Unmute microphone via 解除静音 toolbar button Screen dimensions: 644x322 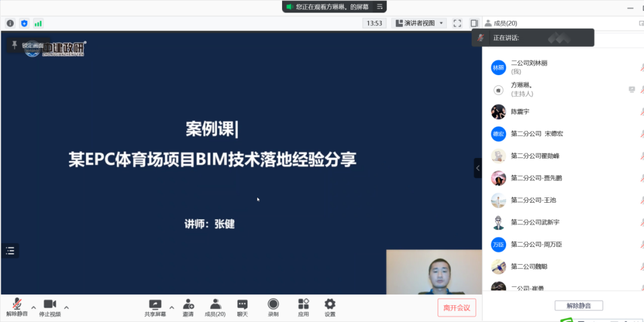coord(17,307)
